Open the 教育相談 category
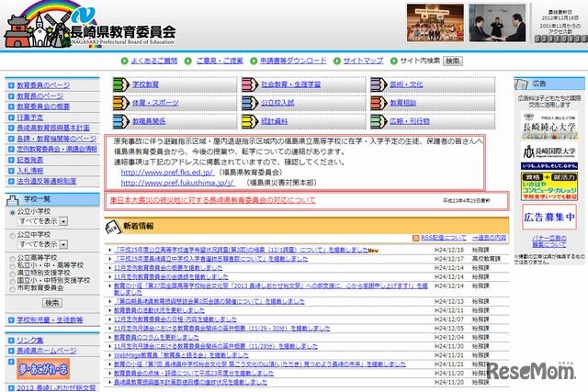This screenshot has height=392, width=588. 403,103
